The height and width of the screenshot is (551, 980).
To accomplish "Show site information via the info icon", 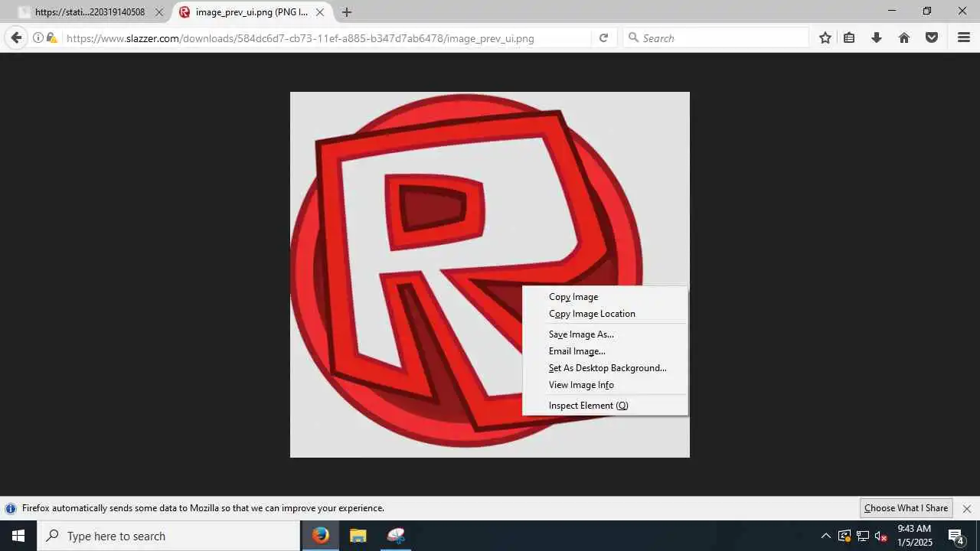I will [x=38, y=37].
